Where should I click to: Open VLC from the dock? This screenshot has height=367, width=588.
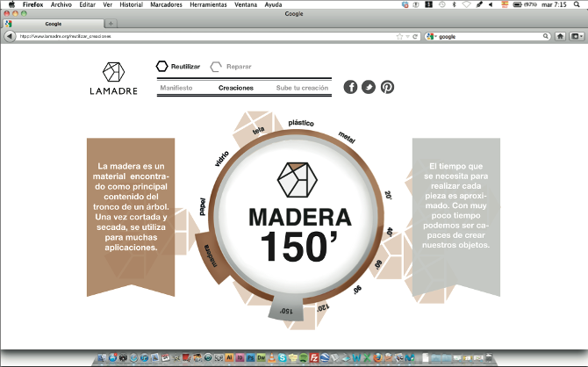click(271, 358)
